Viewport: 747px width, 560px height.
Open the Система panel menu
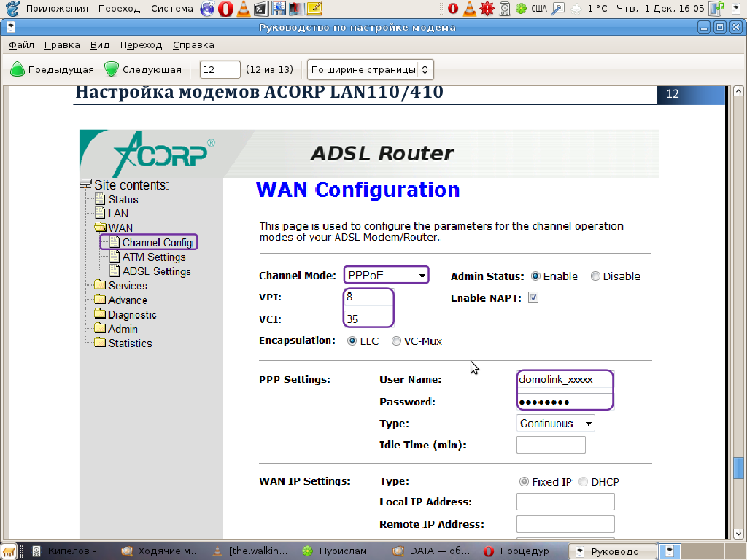point(172,9)
